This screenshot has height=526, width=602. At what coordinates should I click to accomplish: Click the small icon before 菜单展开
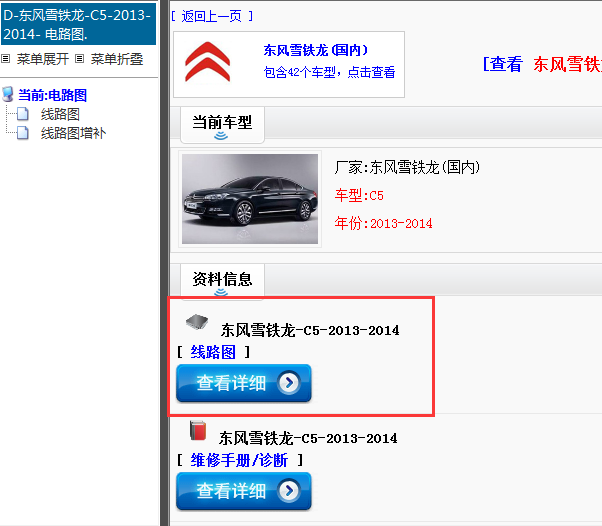pos(6,59)
